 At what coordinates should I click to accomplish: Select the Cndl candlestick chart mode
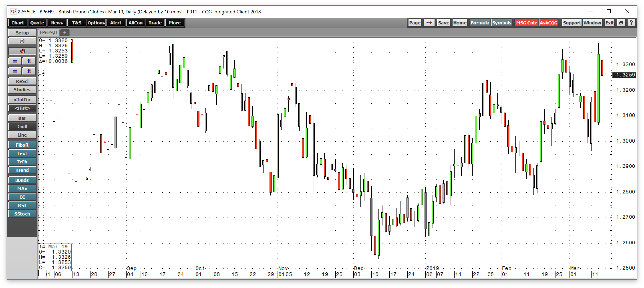(x=22, y=127)
